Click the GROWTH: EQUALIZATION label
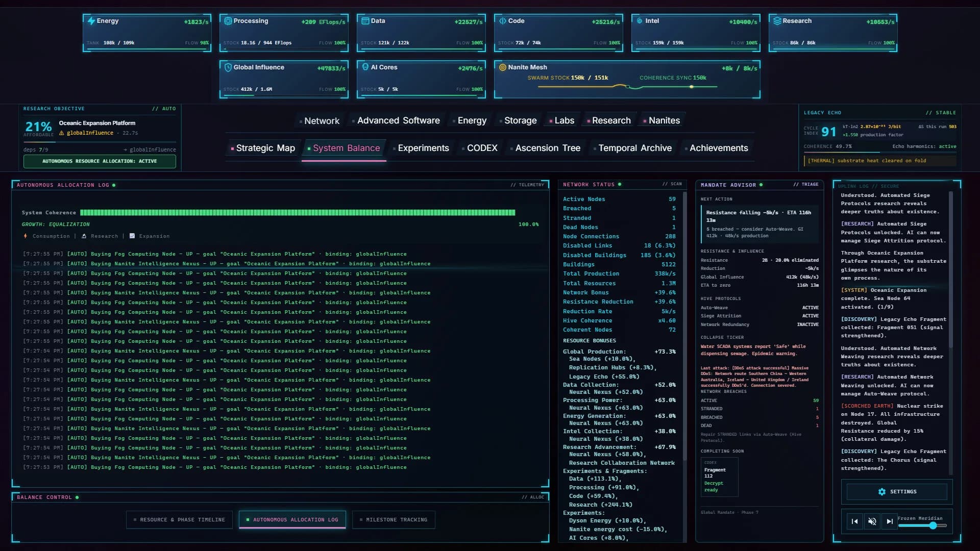980x551 pixels. click(x=56, y=224)
